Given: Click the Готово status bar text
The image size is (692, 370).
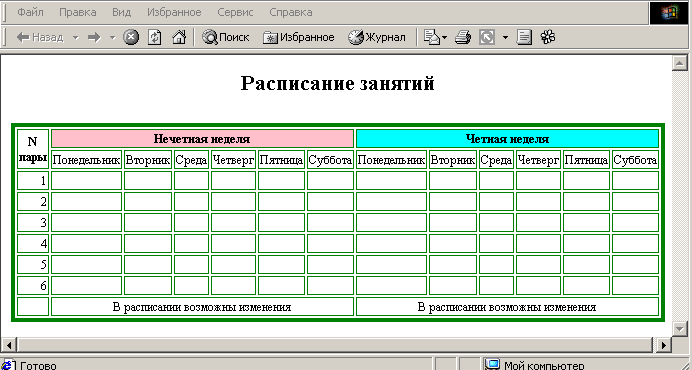Looking at the screenshot, I should point(38,366).
